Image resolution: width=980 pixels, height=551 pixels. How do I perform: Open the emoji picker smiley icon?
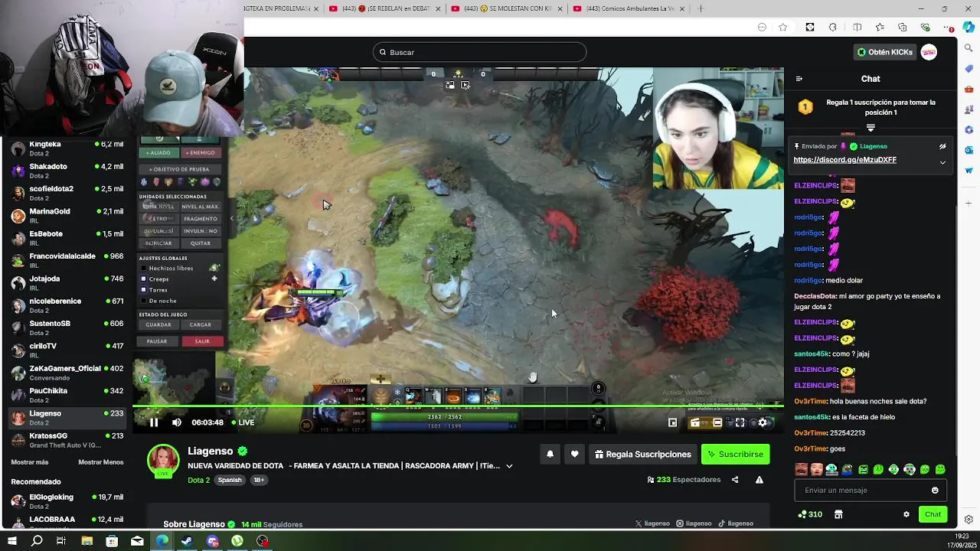click(x=935, y=491)
